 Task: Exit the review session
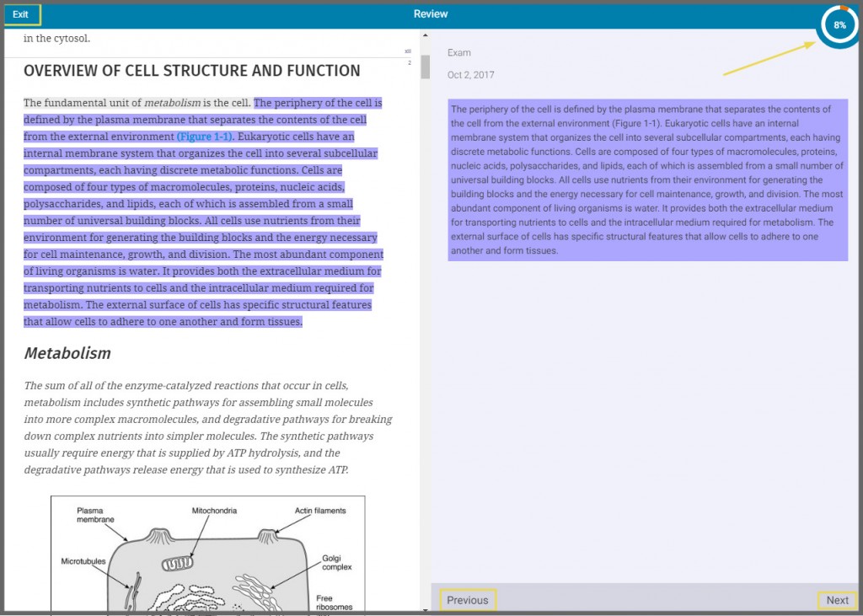20,14
